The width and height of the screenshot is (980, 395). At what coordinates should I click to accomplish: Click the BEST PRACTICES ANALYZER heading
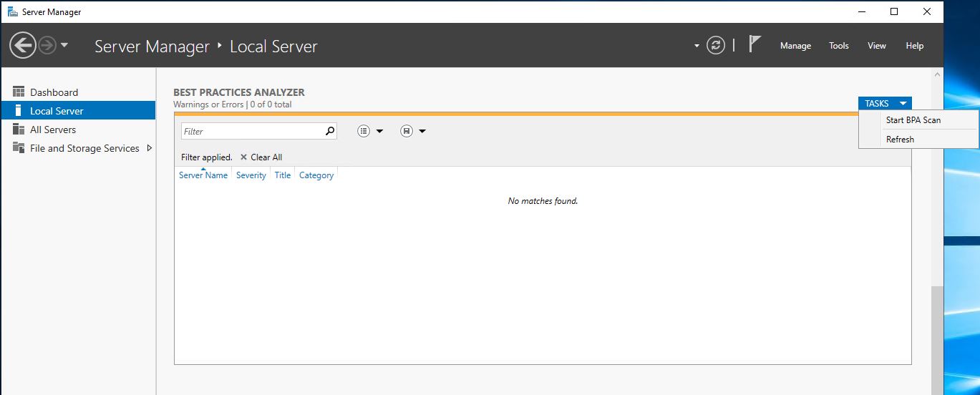239,92
